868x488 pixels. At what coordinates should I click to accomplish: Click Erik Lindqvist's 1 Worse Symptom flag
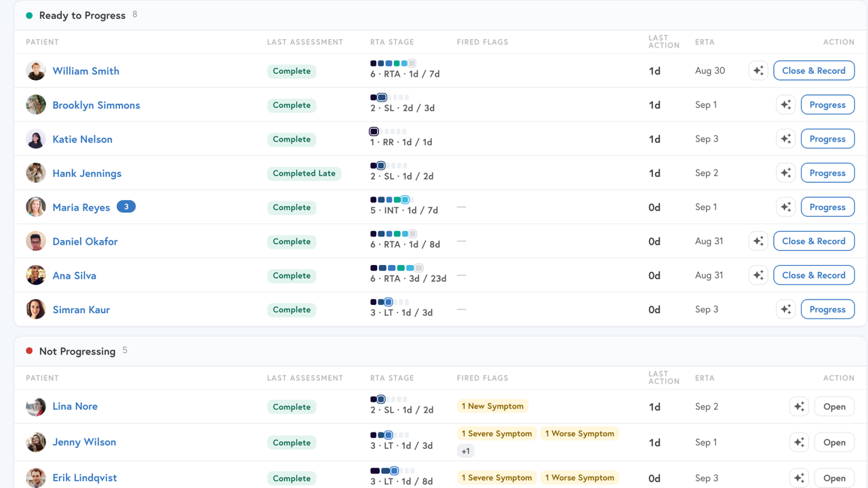click(x=580, y=478)
